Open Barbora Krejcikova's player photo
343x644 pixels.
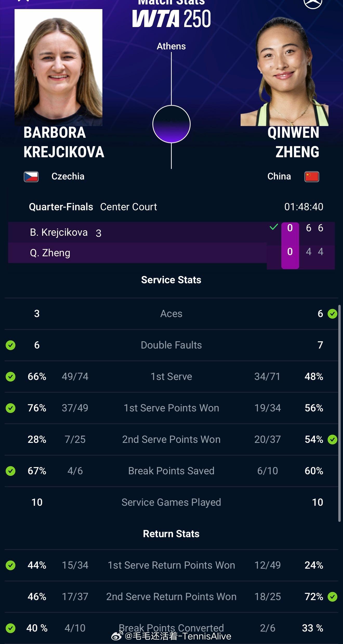[58, 68]
